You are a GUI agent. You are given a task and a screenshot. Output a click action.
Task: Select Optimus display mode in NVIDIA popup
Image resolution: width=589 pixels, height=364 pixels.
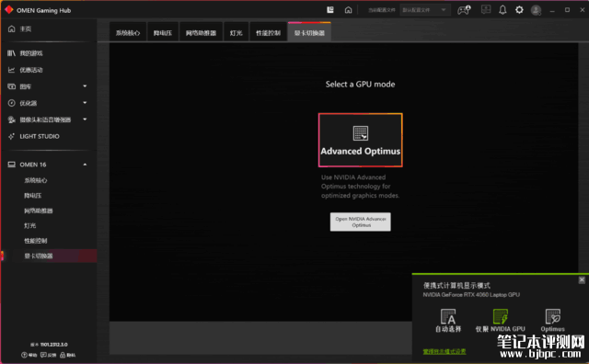[x=552, y=321]
